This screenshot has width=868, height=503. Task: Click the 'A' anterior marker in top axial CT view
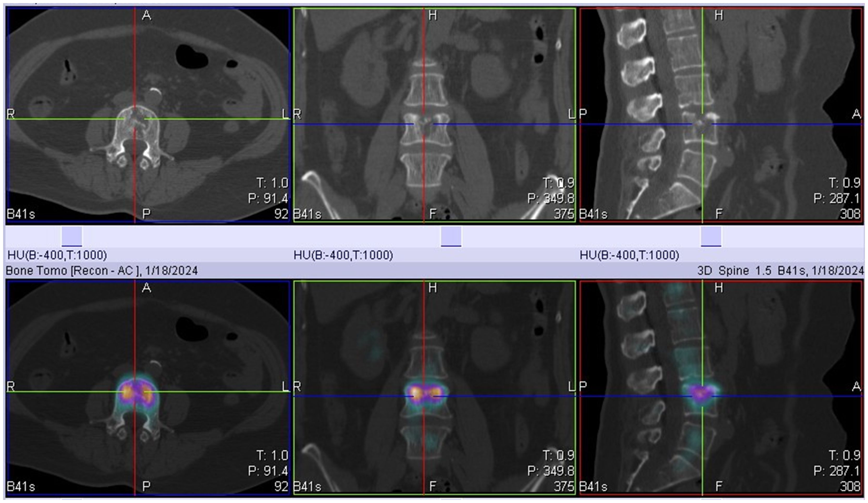coord(146,15)
